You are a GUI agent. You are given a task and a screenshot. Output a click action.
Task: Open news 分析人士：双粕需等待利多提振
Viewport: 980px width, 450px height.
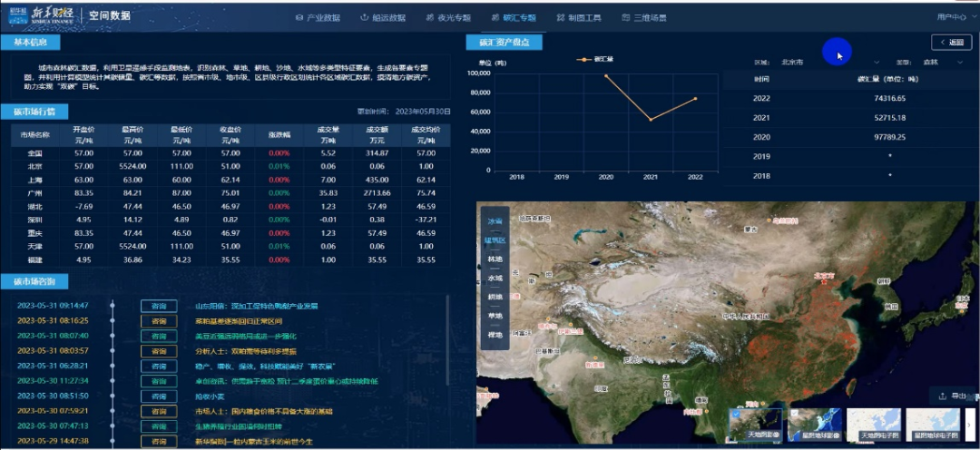point(246,351)
